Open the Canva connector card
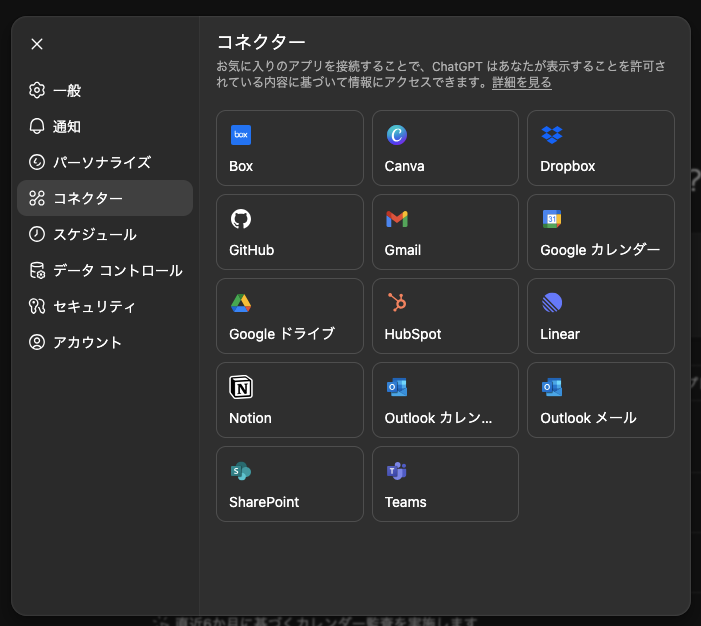 click(445, 148)
